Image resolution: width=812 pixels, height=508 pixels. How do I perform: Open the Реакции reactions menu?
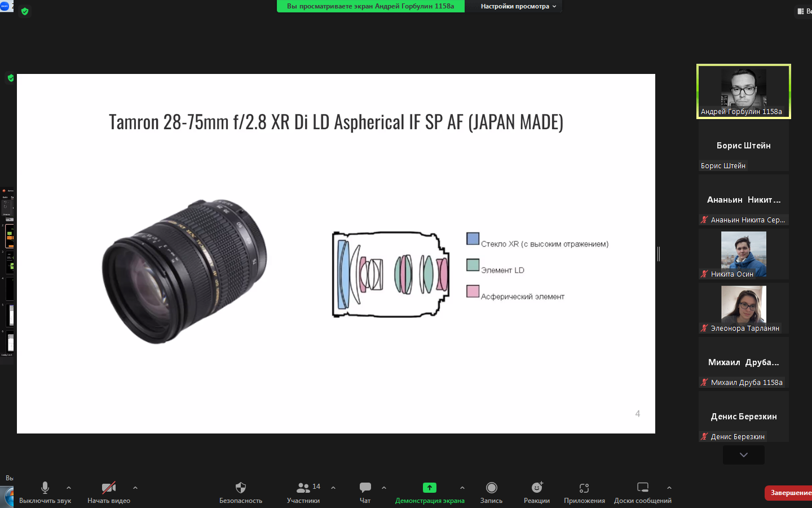point(537,492)
